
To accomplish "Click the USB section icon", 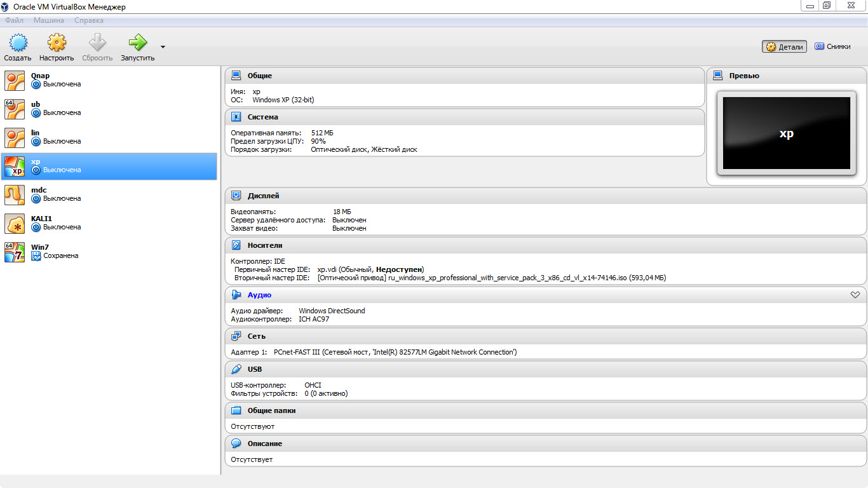I will pos(236,369).
